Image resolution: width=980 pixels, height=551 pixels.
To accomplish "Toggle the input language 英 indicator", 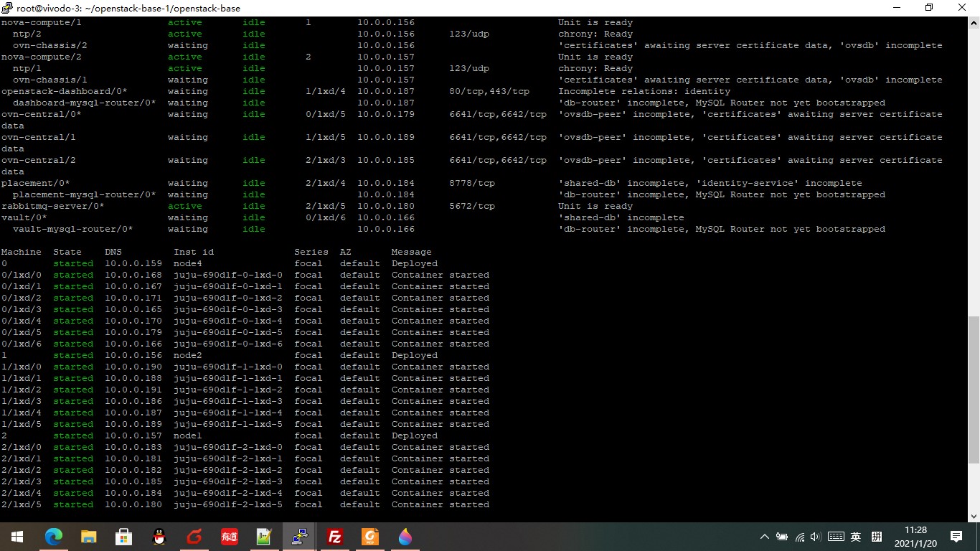I will tap(856, 537).
